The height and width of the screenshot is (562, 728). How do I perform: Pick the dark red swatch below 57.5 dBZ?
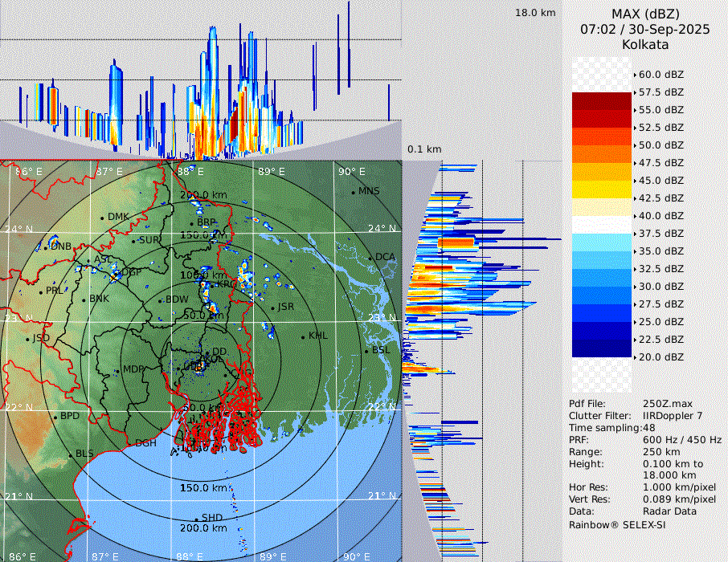(602, 101)
